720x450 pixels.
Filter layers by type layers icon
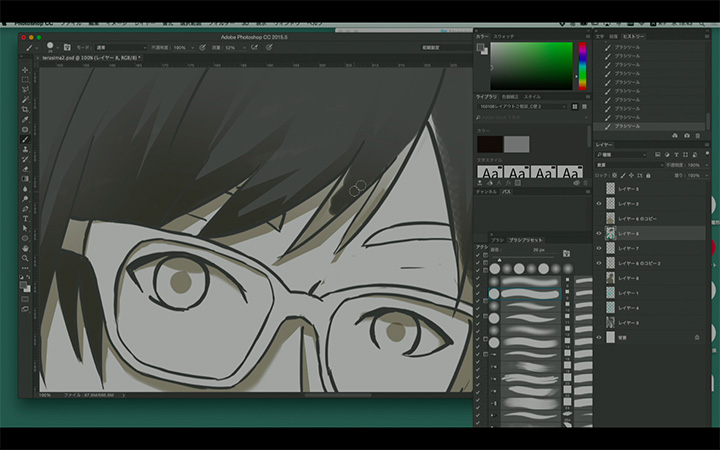tap(676, 155)
